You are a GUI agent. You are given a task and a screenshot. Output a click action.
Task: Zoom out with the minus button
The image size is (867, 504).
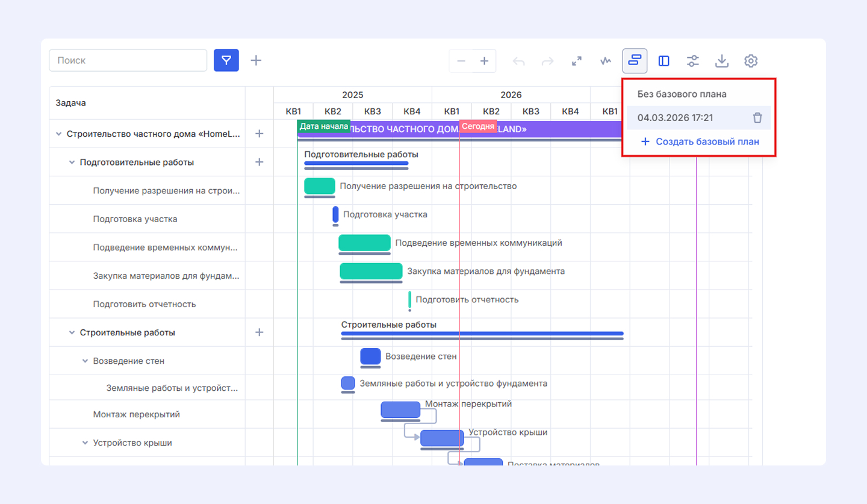[461, 61]
